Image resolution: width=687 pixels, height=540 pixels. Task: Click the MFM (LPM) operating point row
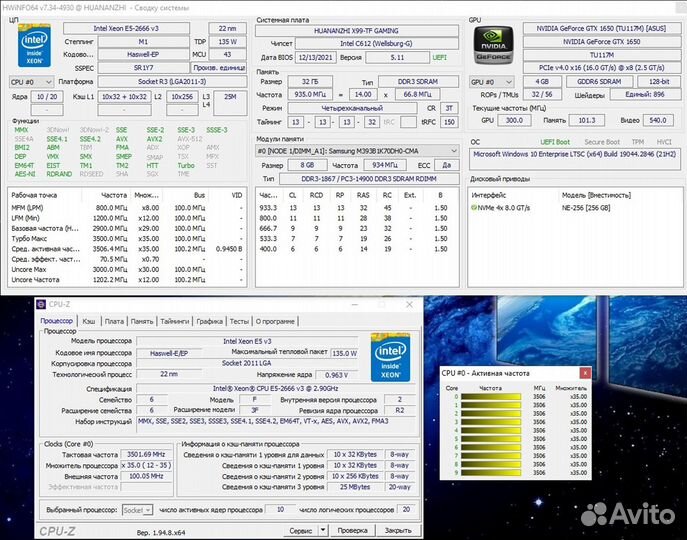[127, 208]
